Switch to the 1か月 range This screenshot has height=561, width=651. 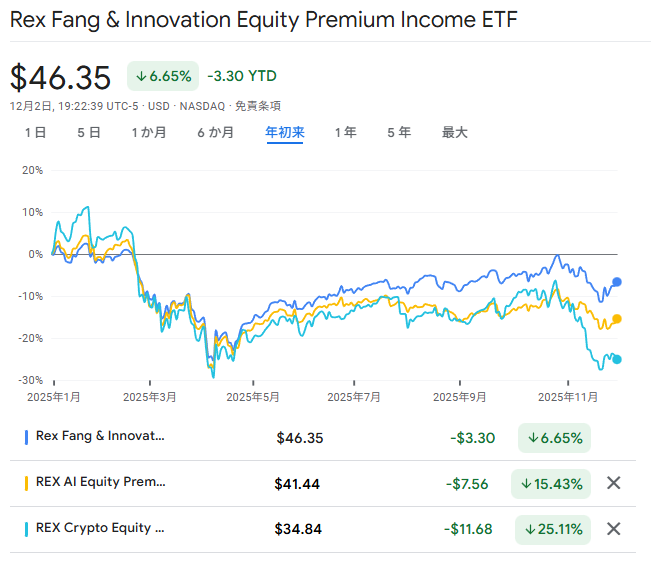tap(148, 132)
